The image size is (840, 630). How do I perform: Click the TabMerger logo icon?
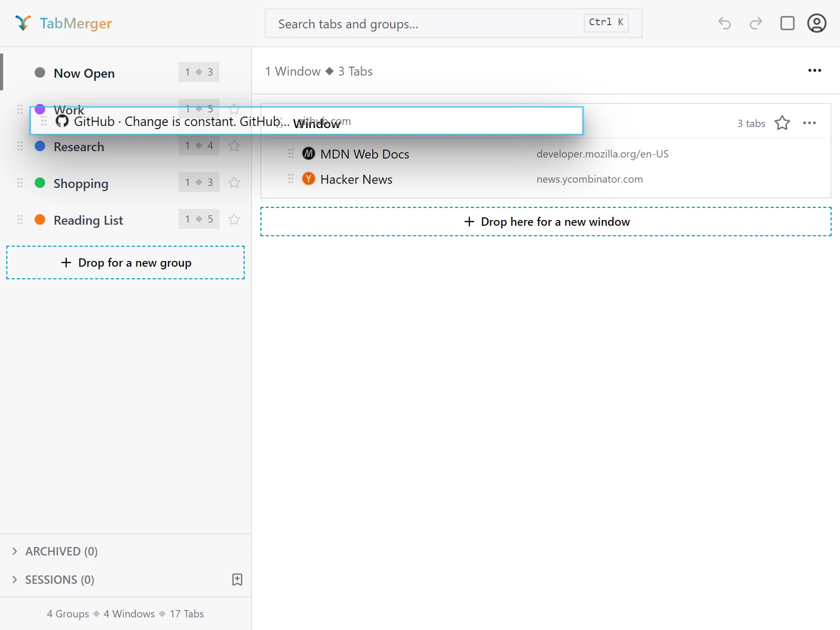click(23, 23)
